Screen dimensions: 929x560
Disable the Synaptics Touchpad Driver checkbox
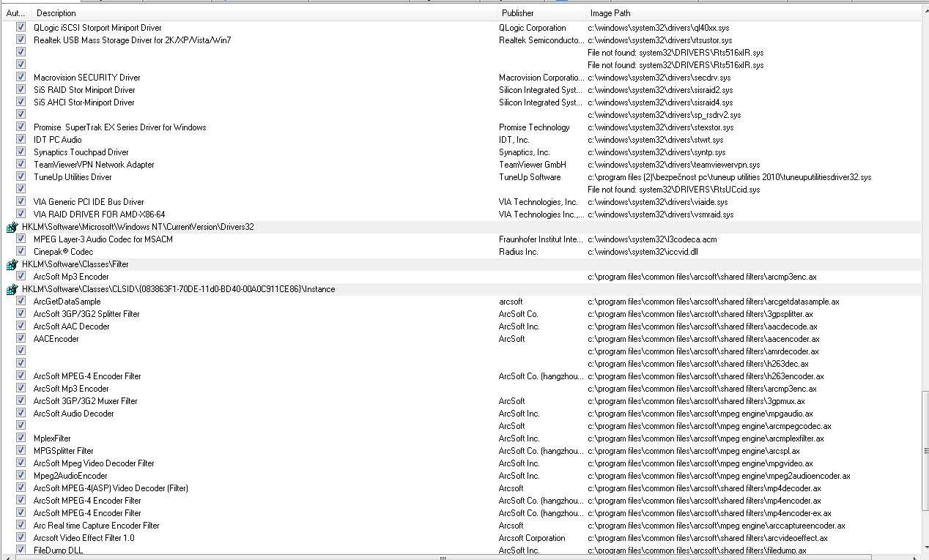21,152
